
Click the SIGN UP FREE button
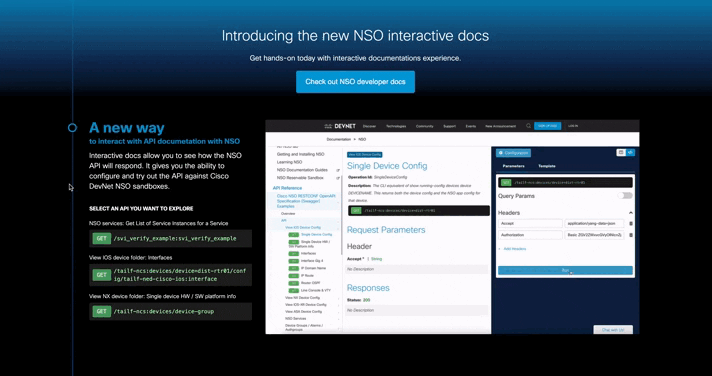click(548, 126)
